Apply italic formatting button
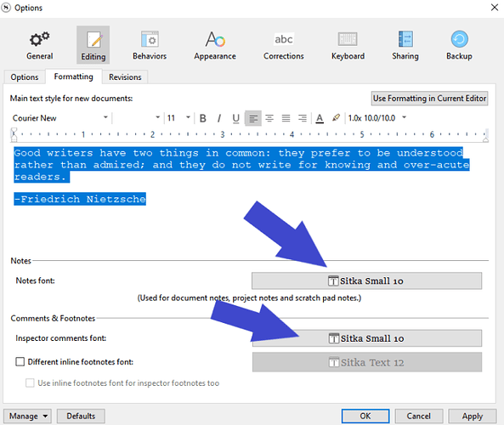 pyautogui.click(x=219, y=118)
